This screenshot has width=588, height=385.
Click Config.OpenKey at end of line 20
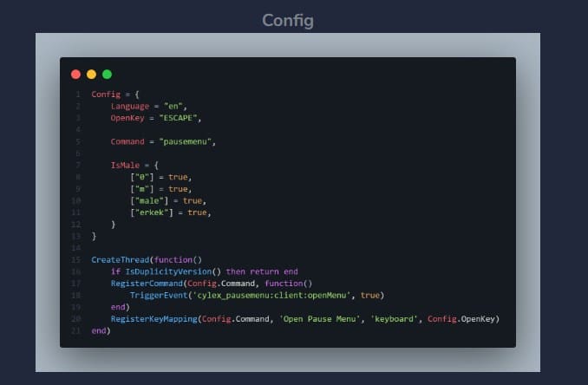tap(461, 319)
